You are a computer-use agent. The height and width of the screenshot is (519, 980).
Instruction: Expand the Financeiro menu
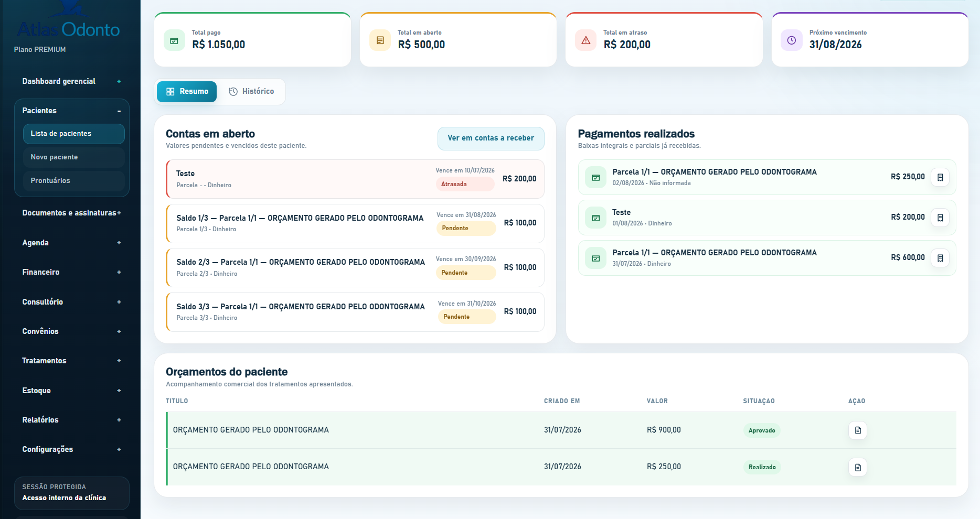71,272
